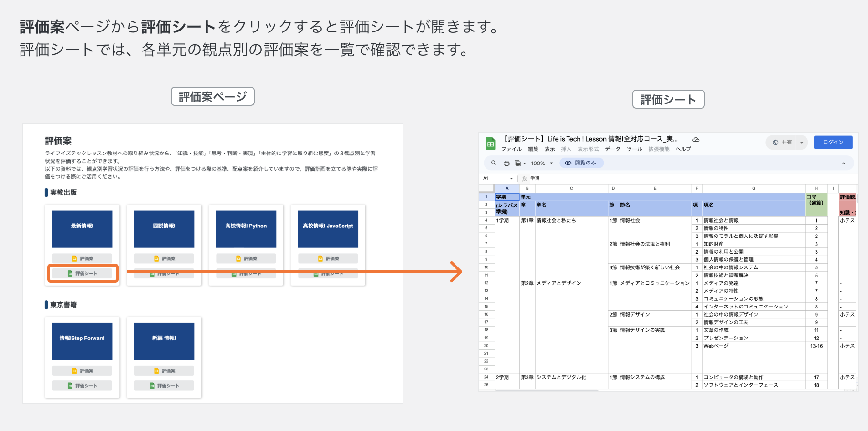Click the horizontal scrollbar of the sheet
This screenshot has width=868, height=431.
pos(547,390)
